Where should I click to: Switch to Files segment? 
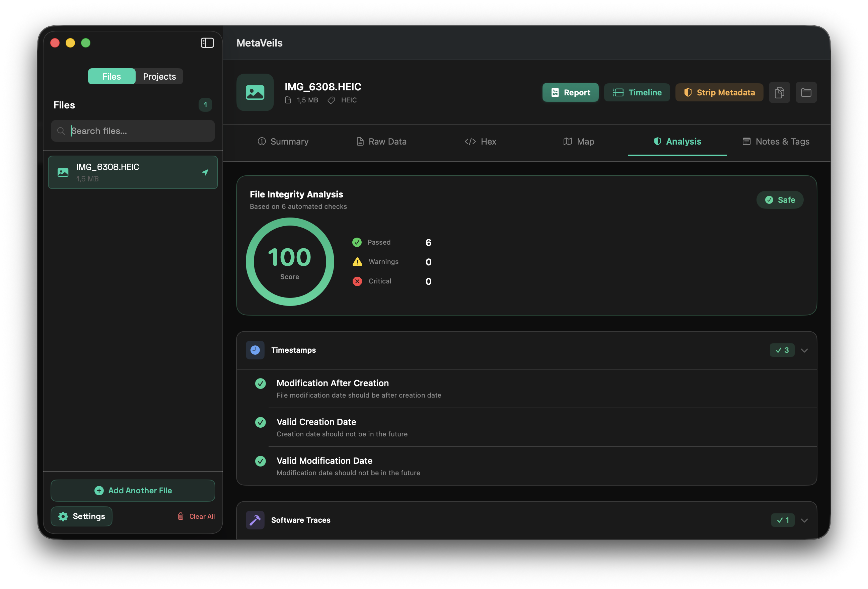(112, 77)
